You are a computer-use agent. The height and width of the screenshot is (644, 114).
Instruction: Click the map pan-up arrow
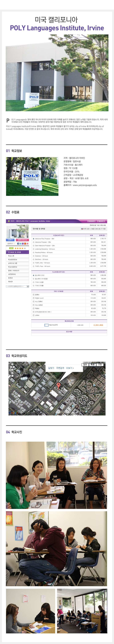(x=12, y=364)
